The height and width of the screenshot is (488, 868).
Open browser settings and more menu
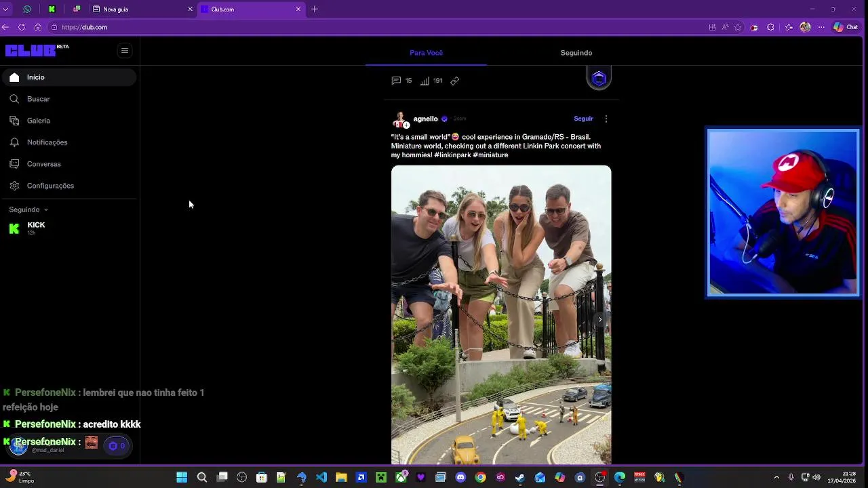coord(822,27)
